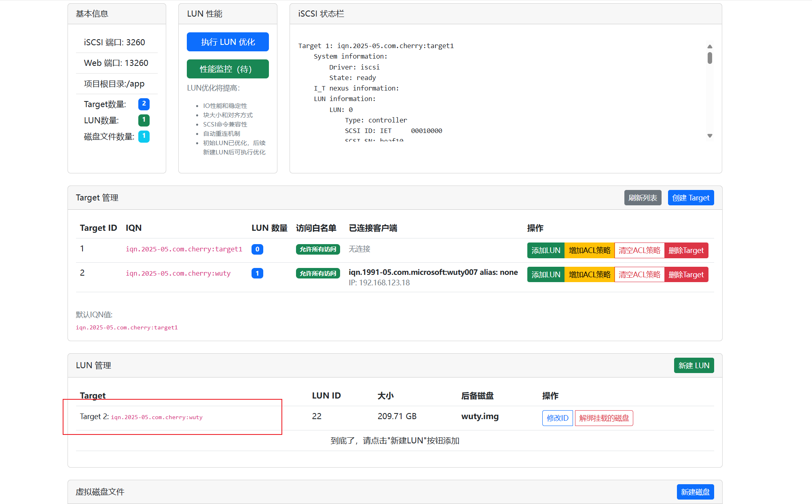Click 增加ACL策略 for target1 row
Viewport: 812px width, 504px height.
tap(589, 250)
